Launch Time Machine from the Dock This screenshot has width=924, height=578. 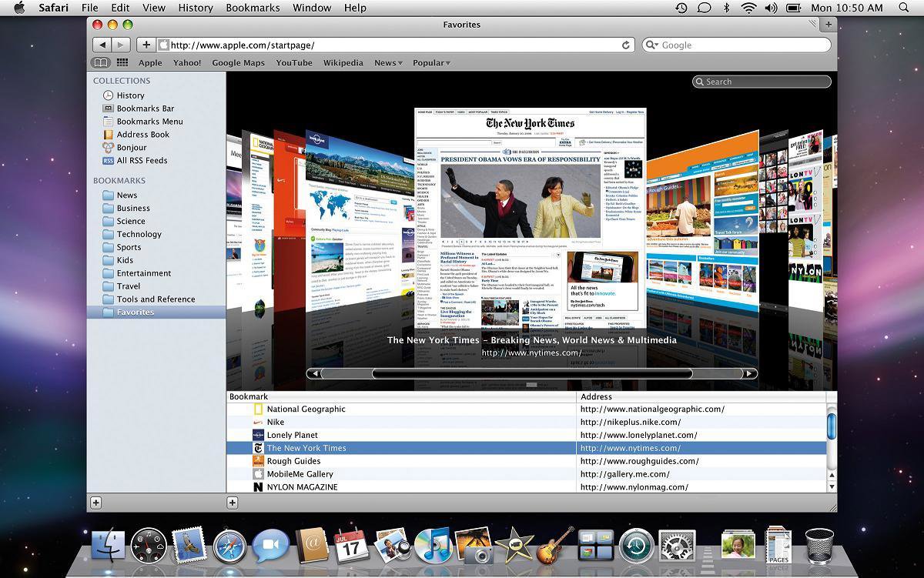[x=635, y=546]
